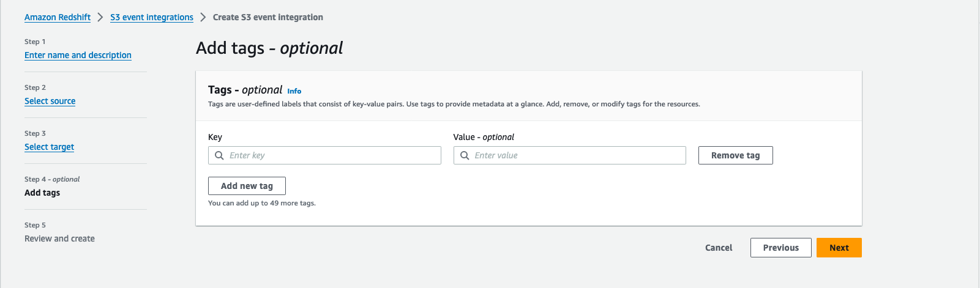Focus the Enter key input field

pos(331,155)
